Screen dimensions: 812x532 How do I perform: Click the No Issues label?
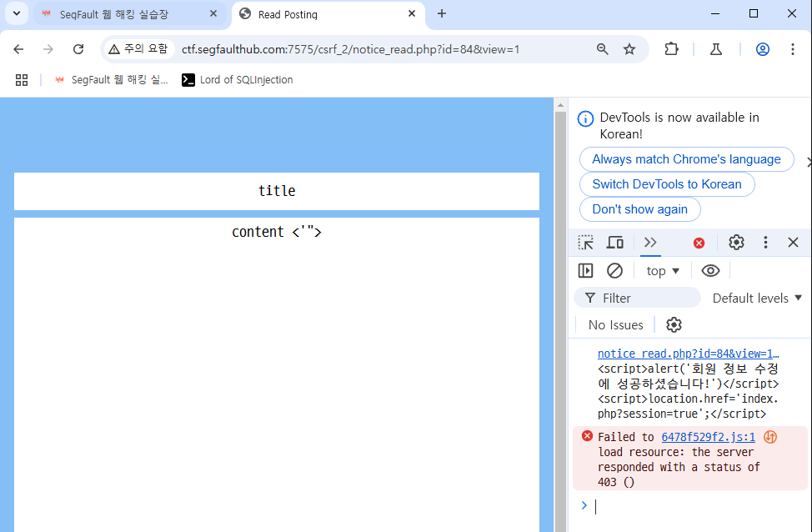point(615,325)
